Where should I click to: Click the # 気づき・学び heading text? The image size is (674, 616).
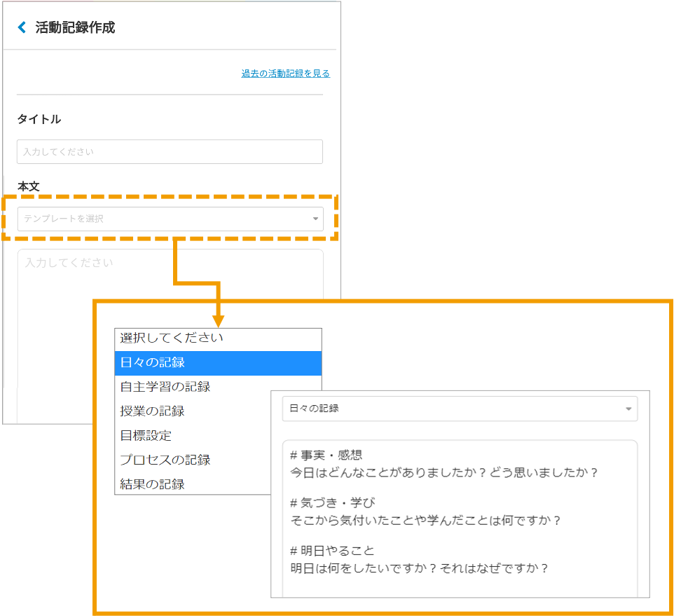[333, 502]
